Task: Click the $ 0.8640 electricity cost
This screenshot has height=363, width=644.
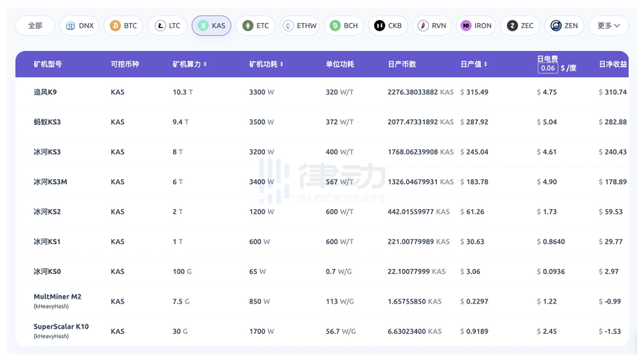Action: click(x=551, y=242)
